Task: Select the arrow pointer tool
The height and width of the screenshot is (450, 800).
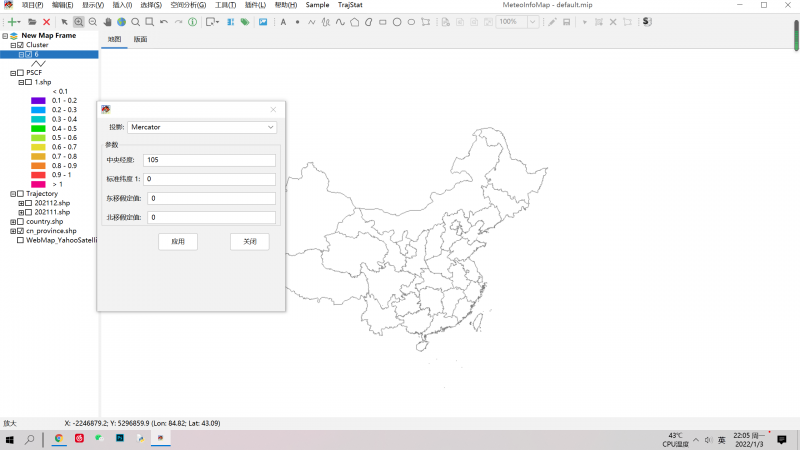Action: point(65,21)
